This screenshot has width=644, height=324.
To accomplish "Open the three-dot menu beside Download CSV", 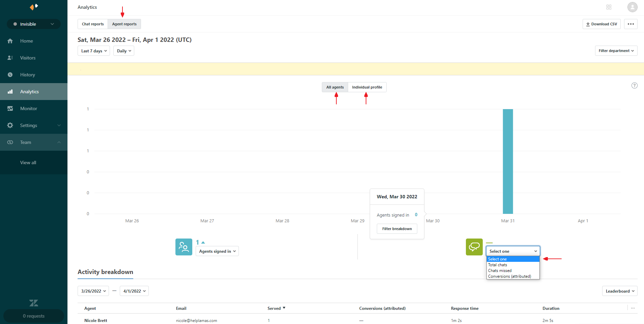I will (631, 24).
